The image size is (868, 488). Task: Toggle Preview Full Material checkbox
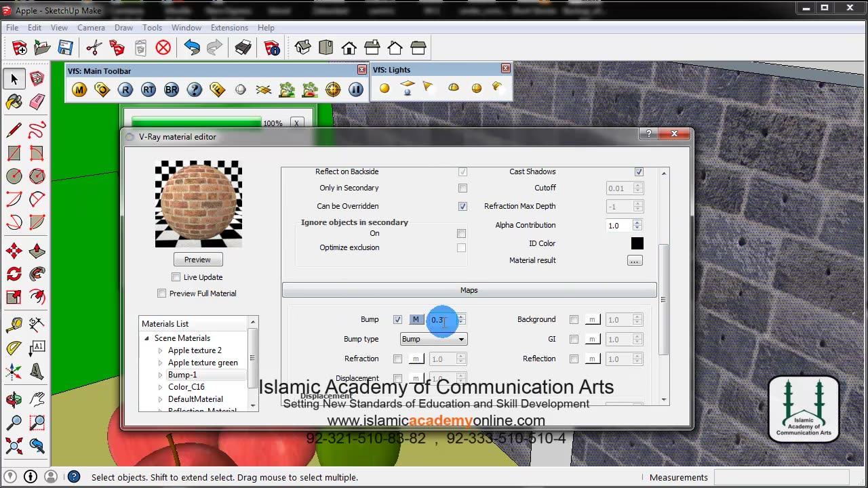[161, 293]
